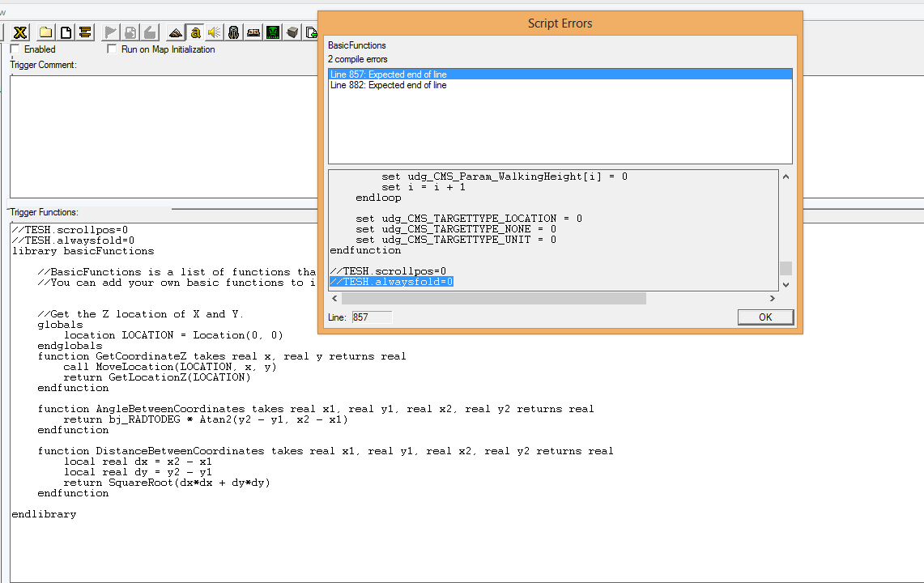Open the AI Editor green face icon
Screen dimensions: 924x583
273,32
